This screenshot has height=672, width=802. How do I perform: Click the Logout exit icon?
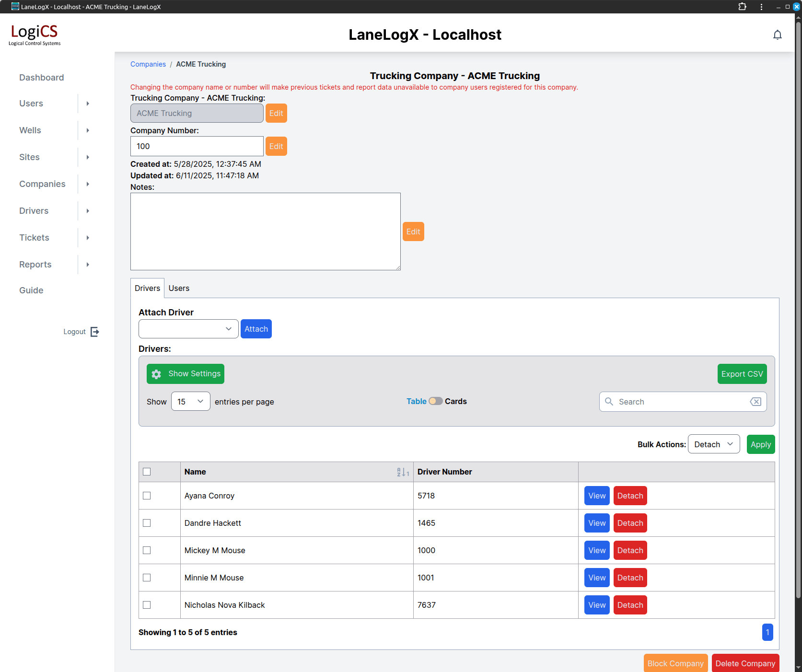coord(95,332)
